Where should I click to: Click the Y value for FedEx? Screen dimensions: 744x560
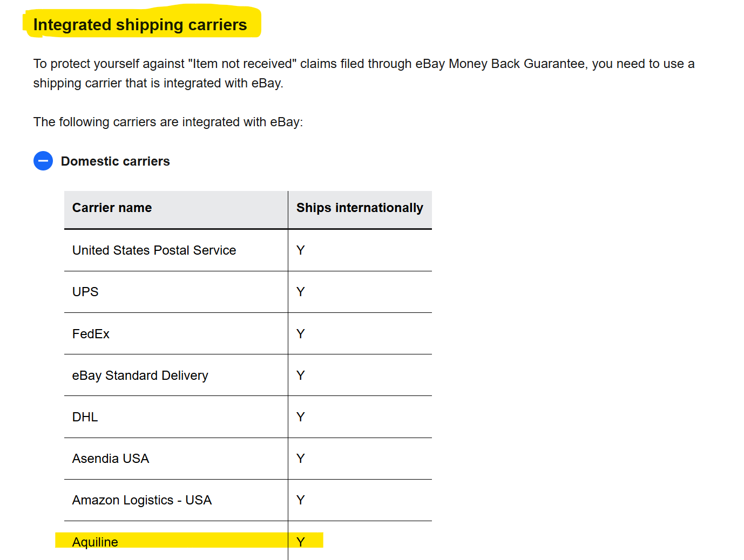(x=301, y=334)
